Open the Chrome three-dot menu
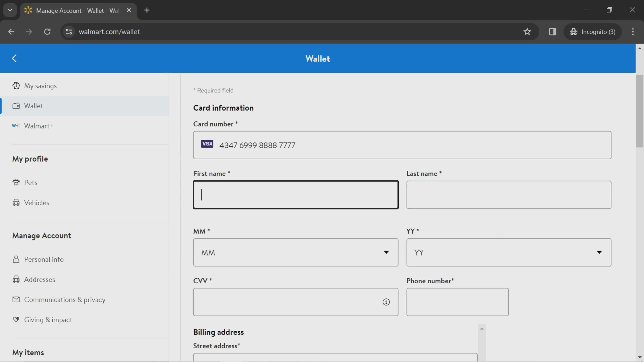644x362 pixels. coord(633,32)
